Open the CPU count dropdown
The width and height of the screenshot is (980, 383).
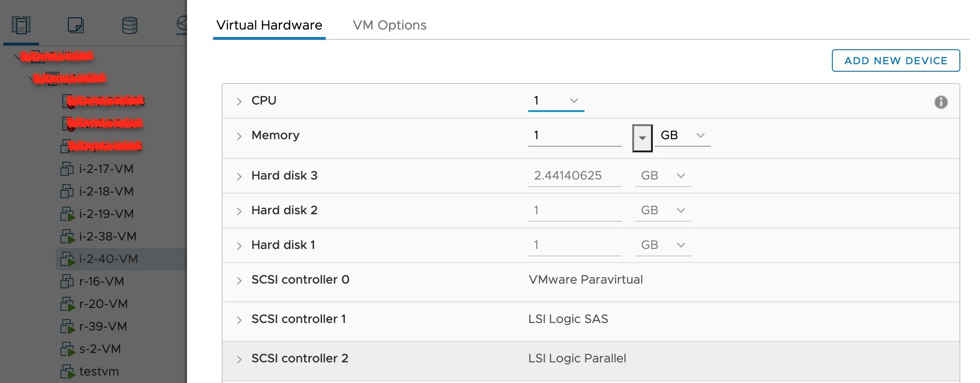click(556, 100)
